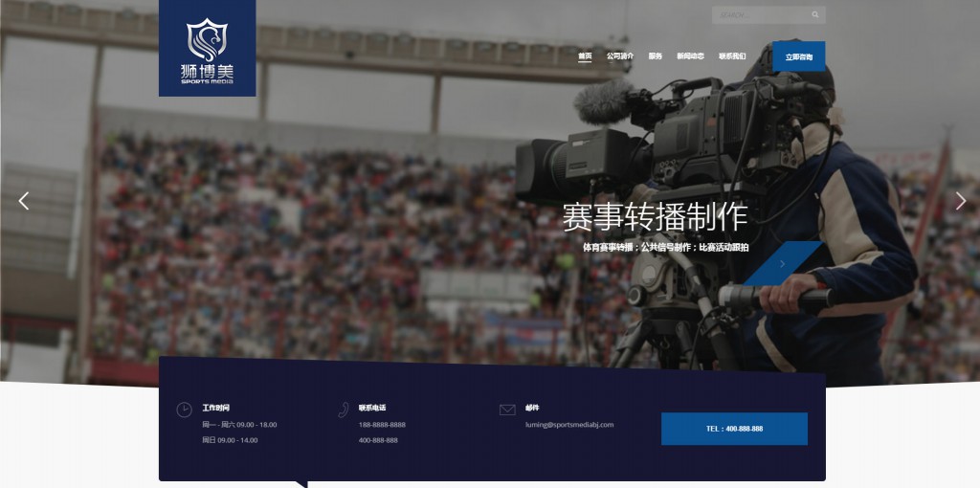Click the search magnifier icon
Screen dimensions: 980x488
click(x=815, y=15)
